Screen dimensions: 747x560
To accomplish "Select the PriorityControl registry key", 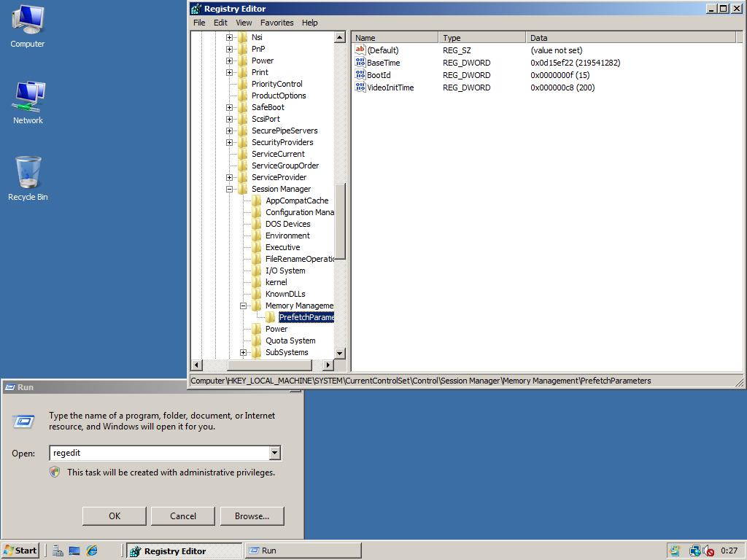I will (276, 84).
